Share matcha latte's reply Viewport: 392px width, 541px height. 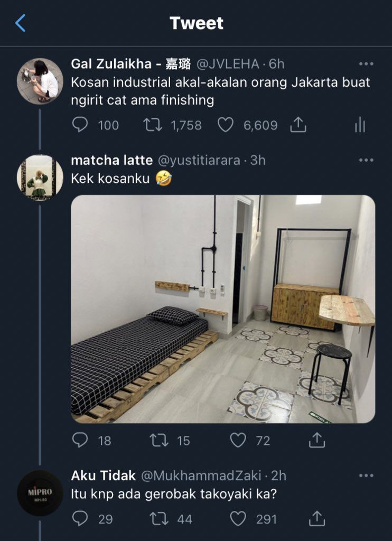pos(317,440)
